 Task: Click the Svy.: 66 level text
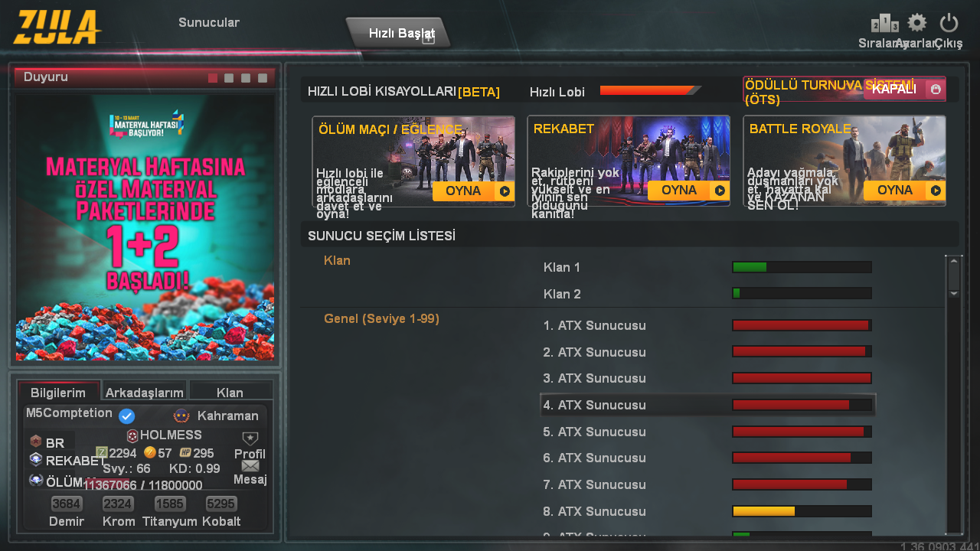coord(127,468)
